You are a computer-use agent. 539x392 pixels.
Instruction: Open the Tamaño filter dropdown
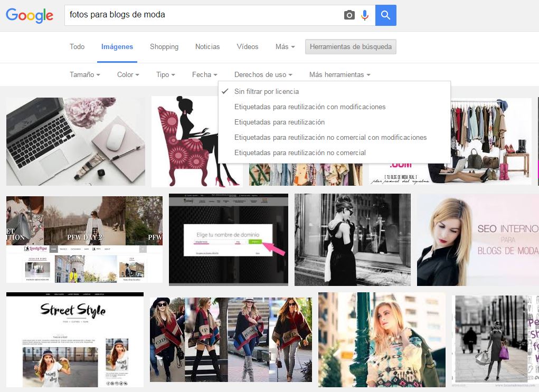pyautogui.click(x=85, y=74)
